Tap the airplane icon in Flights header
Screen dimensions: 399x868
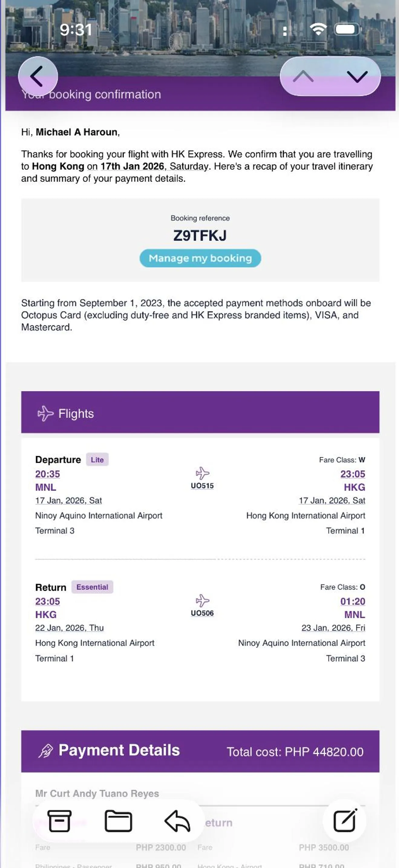tap(45, 413)
